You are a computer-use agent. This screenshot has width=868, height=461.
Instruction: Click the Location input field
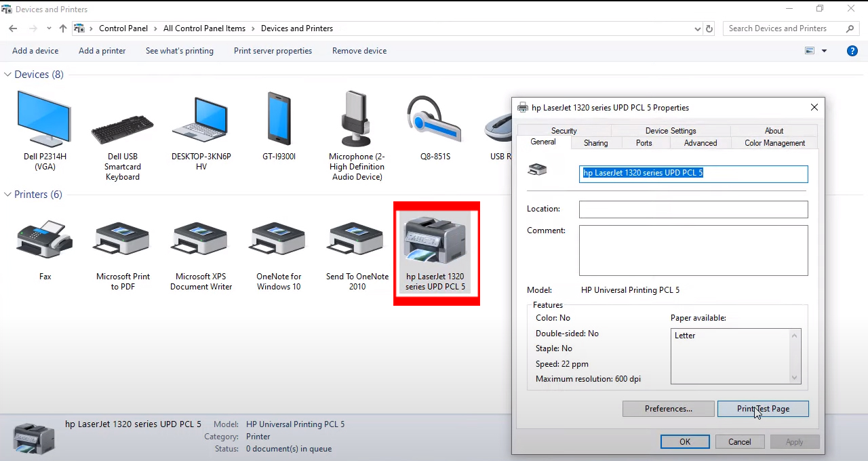[x=693, y=209]
